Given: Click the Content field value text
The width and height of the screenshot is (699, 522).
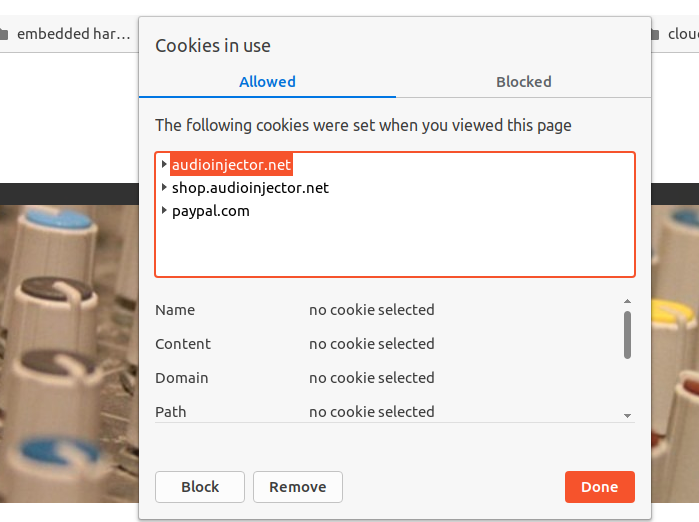Looking at the screenshot, I should tap(371, 344).
